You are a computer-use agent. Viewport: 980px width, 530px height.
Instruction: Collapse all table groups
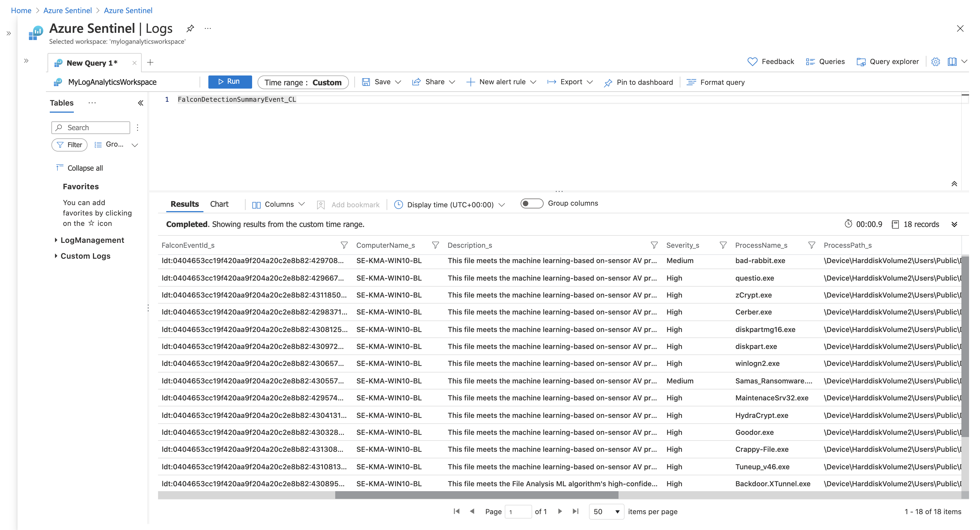coord(80,168)
